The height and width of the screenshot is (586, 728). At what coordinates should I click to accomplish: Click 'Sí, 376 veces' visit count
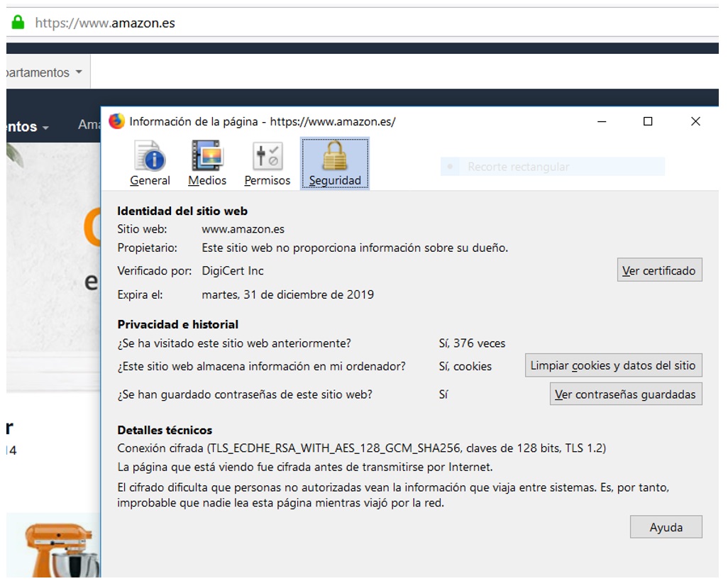click(472, 343)
